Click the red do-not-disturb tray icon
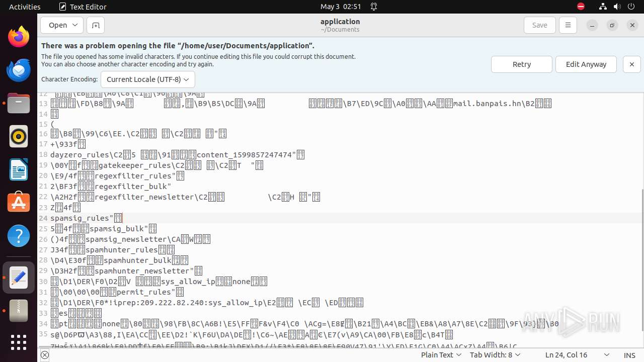Image resolution: width=644 pixels, height=362 pixels. (x=581, y=7)
